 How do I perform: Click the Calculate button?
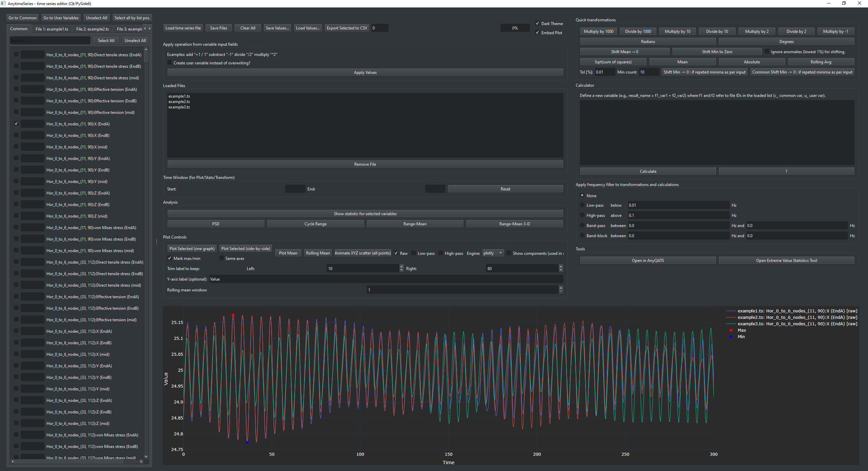coord(648,171)
